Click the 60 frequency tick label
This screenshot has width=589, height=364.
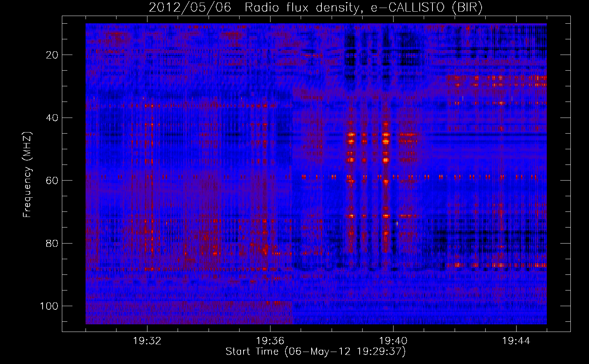pos(52,181)
